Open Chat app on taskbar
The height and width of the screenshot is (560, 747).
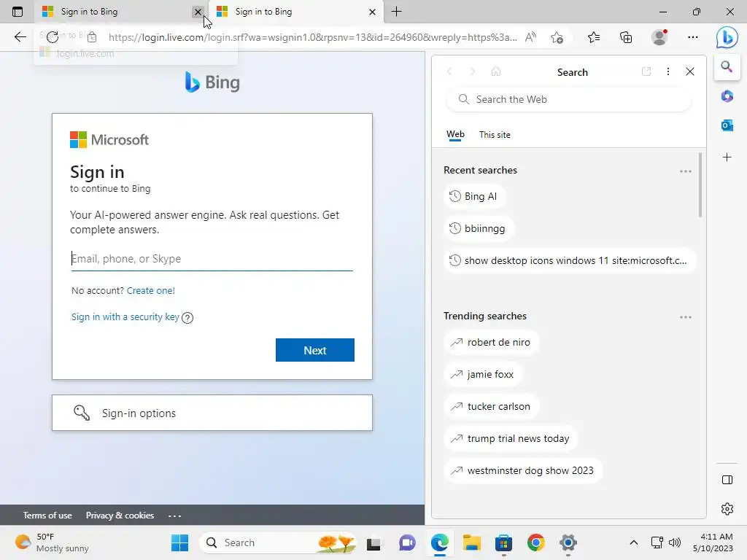click(407, 542)
